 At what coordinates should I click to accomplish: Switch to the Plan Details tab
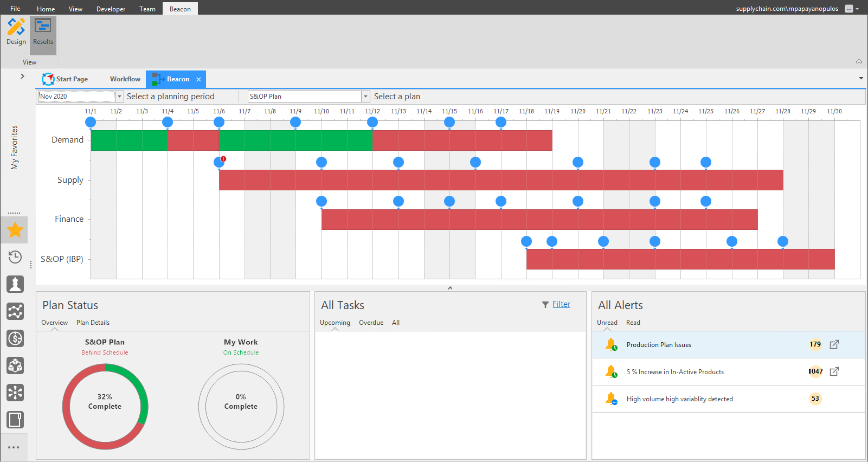coord(93,323)
